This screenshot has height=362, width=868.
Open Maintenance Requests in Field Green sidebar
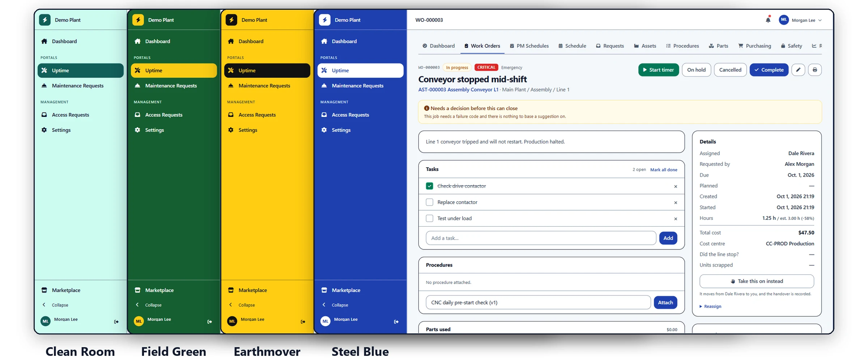point(174,86)
